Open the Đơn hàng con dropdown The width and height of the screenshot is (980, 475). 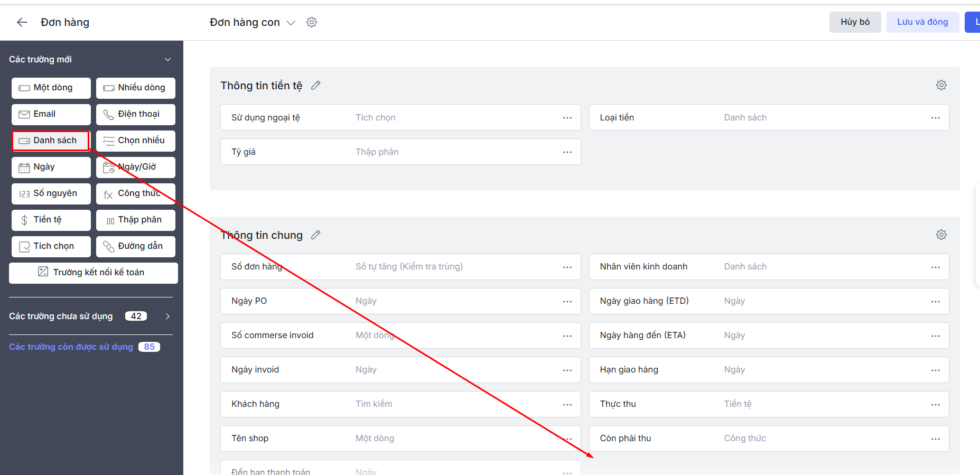[291, 23]
